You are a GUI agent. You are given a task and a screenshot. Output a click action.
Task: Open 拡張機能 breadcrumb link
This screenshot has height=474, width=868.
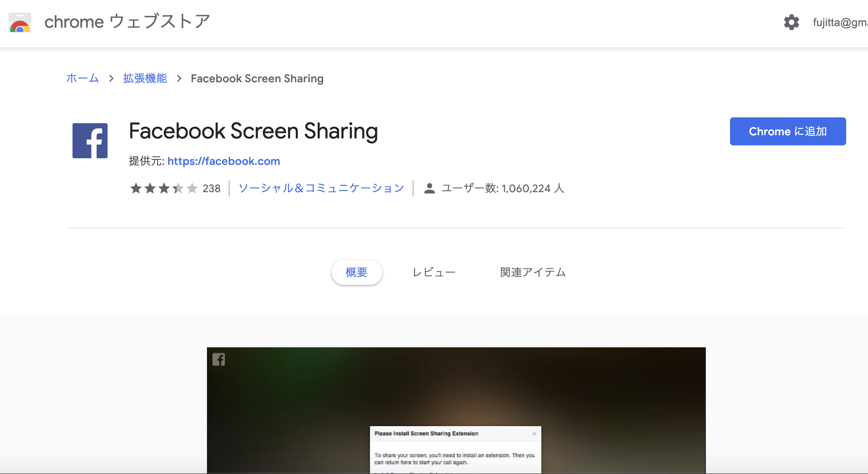tap(145, 78)
